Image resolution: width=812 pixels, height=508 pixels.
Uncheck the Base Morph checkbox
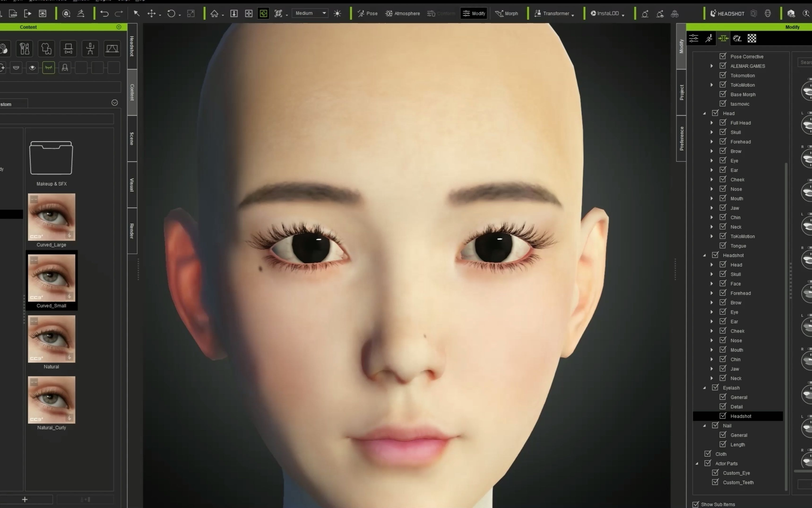[x=723, y=94]
